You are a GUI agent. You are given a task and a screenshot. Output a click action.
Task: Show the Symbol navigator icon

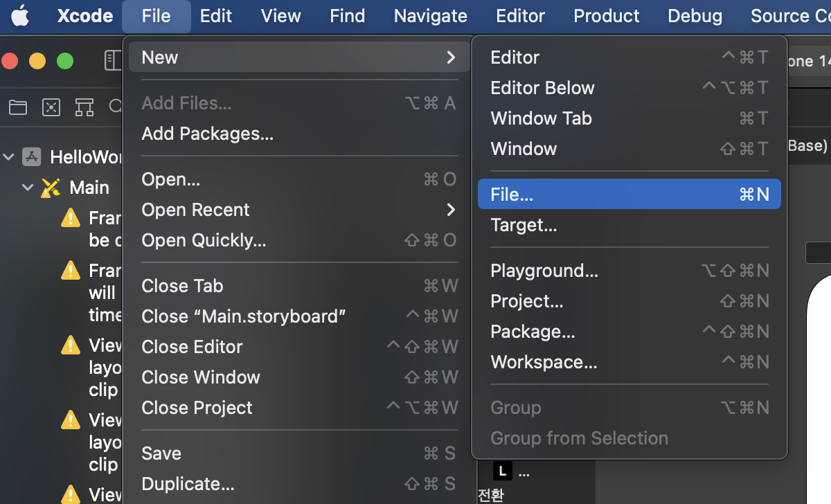[84, 107]
